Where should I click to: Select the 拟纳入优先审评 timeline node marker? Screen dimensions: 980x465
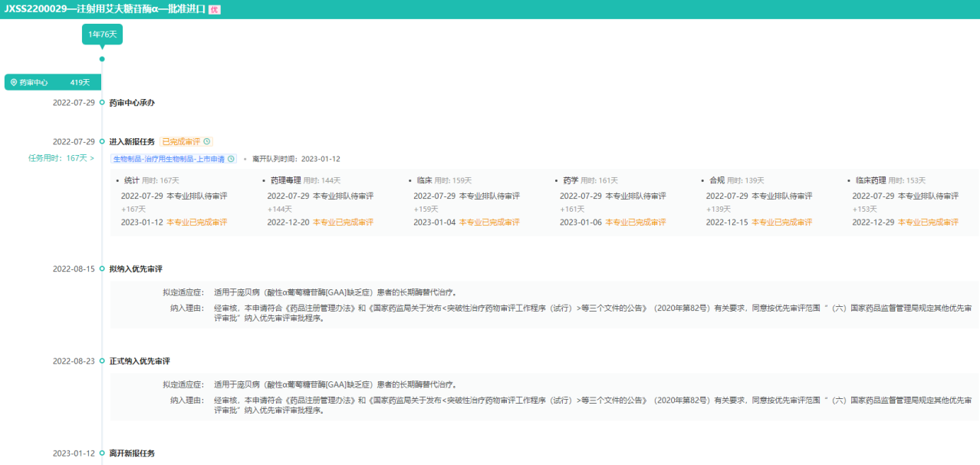pos(102,269)
